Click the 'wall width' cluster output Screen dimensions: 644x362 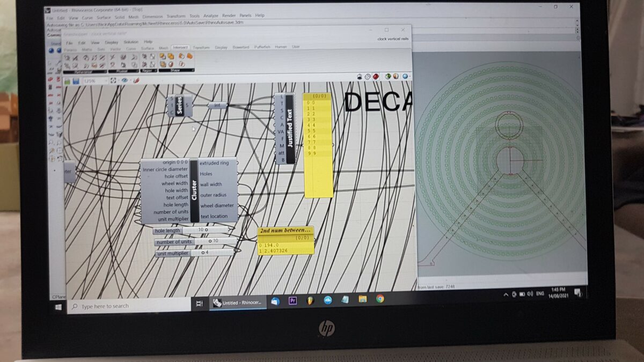pos(211,184)
